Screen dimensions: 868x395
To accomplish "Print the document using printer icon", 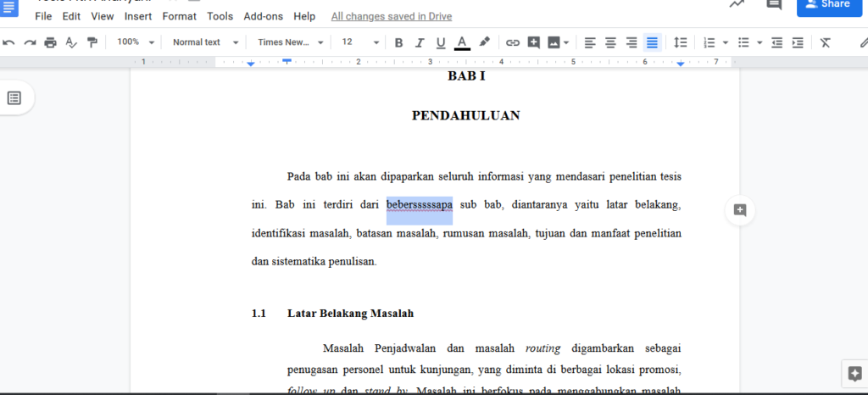I will (50, 42).
